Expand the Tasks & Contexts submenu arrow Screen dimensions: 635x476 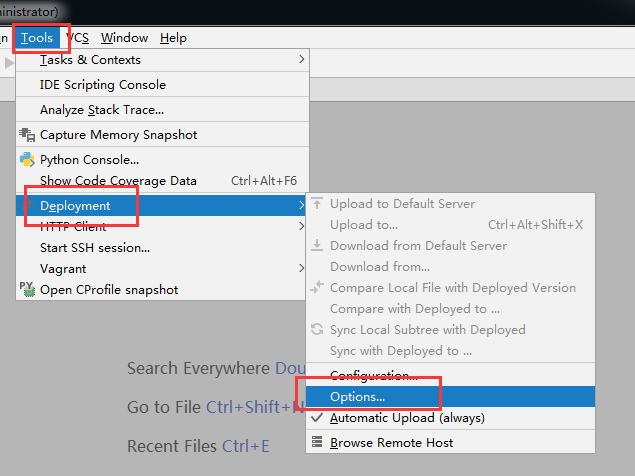point(301,60)
